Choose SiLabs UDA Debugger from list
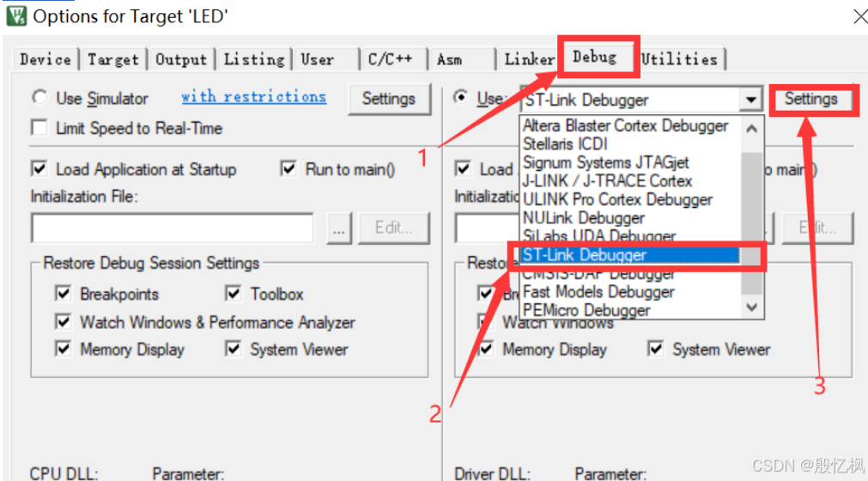This screenshot has width=868, height=481. click(x=599, y=236)
